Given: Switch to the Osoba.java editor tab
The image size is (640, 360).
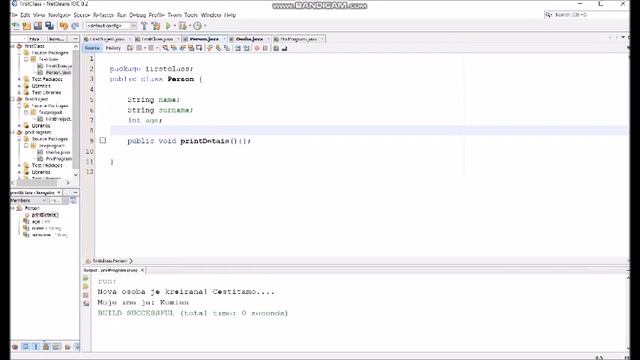Looking at the screenshot, I should tap(249, 39).
